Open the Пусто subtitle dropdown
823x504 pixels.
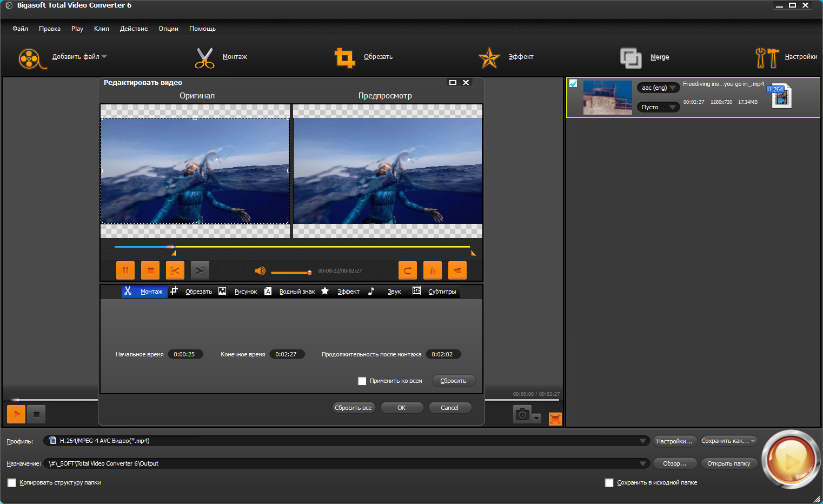(x=658, y=107)
